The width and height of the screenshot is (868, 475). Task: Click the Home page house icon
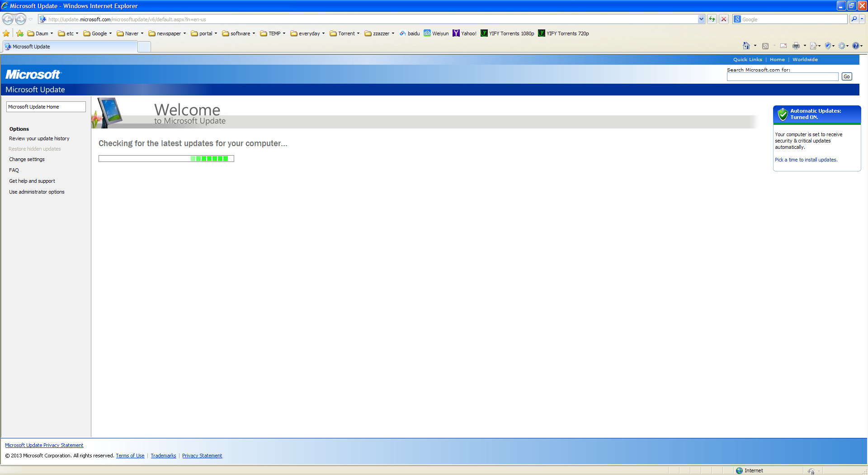[x=746, y=46]
